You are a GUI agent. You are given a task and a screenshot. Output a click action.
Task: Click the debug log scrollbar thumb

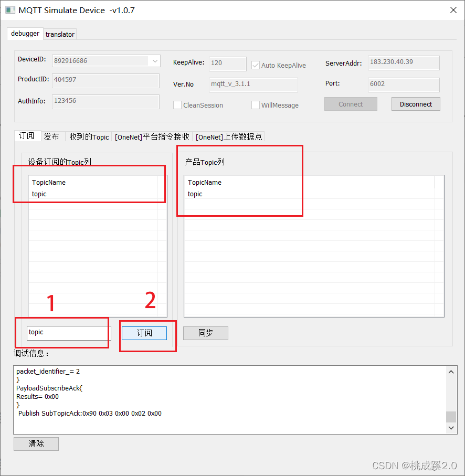(451, 417)
